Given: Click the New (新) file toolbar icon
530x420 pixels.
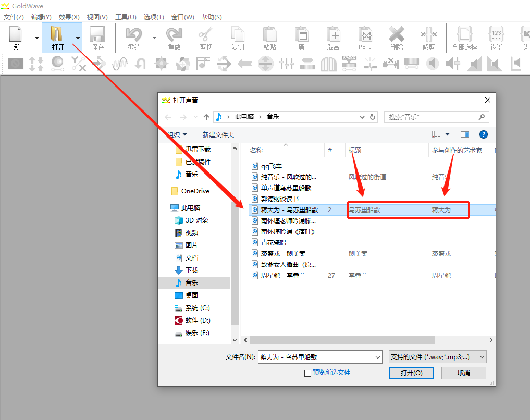Looking at the screenshot, I should pos(16,34).
